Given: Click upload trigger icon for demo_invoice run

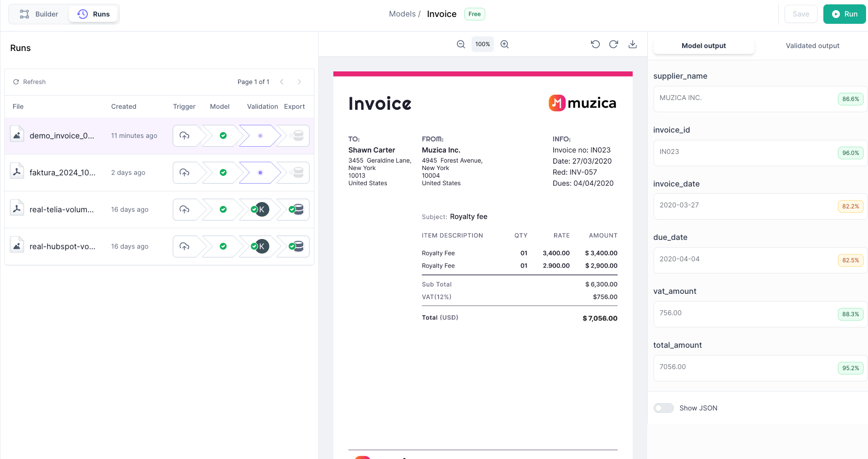Looking at the screenshot, I should (184, 136).
